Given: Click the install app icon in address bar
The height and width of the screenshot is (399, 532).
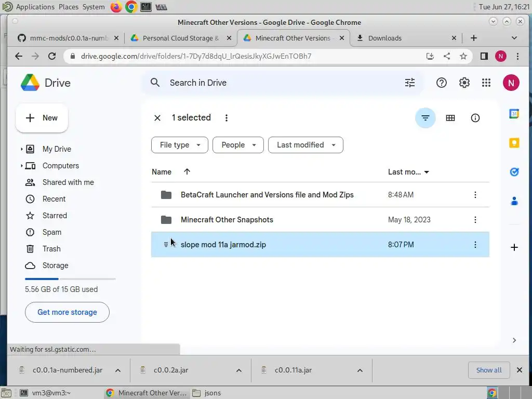Looking at the screenshot, I should pyautogui.click(x=430, y=56).
